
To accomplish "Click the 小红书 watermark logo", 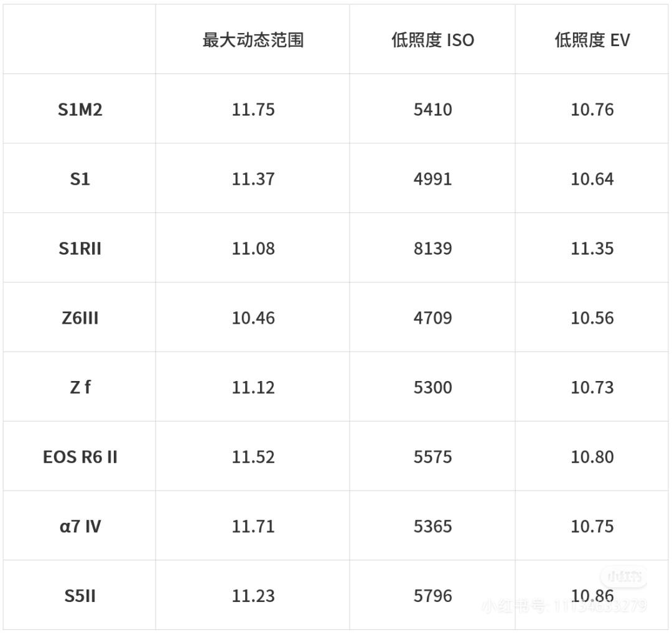I will pos(623,576).
